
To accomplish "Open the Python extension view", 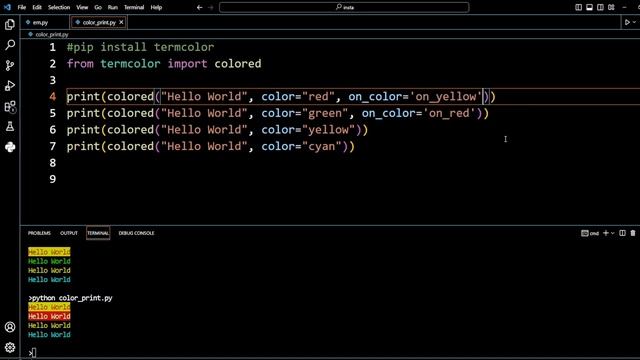I will (x=10, y=147).
